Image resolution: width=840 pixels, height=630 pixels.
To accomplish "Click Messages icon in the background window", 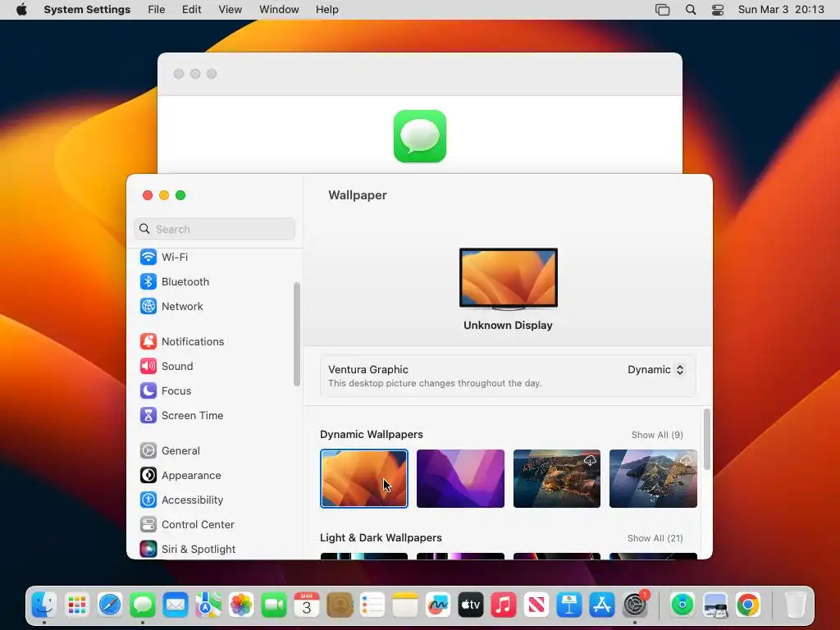I will pos(420,136).
